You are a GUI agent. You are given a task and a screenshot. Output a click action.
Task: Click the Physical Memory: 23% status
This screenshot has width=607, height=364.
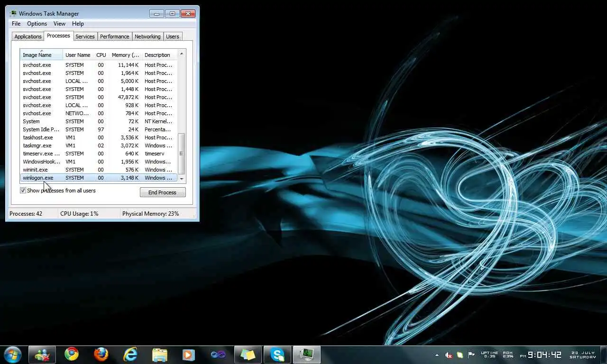point(151,214)
